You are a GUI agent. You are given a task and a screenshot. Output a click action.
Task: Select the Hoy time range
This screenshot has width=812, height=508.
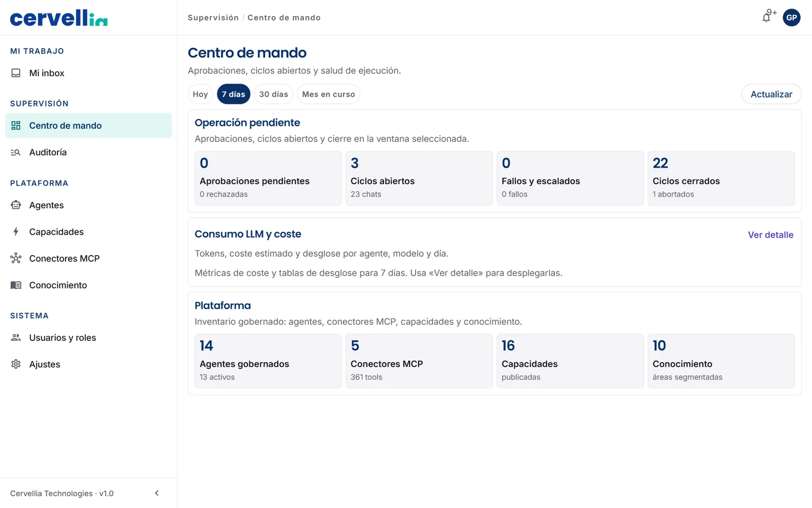200,94
